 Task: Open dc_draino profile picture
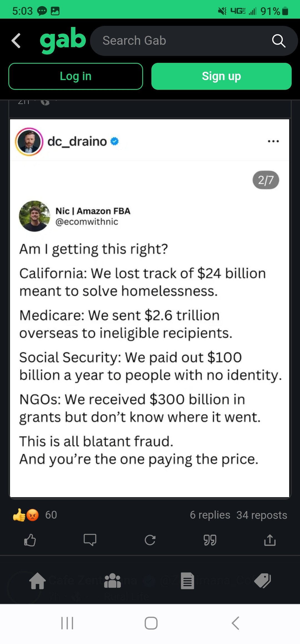(29, 142)
